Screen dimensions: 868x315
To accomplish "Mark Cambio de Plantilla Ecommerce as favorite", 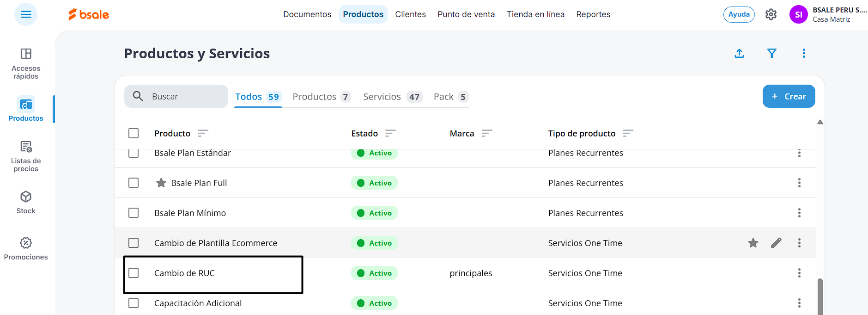I will [x=753, y=243].
